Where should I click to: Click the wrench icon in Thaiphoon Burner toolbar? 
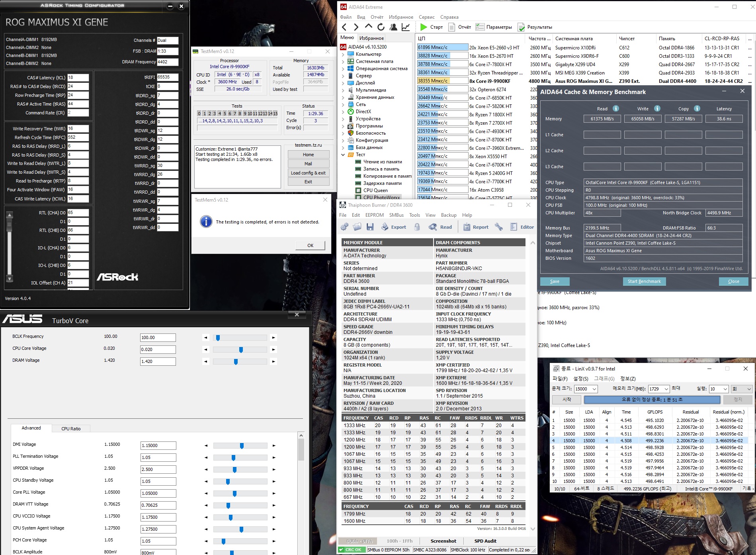pyautogui.click(x=498, y=227)
